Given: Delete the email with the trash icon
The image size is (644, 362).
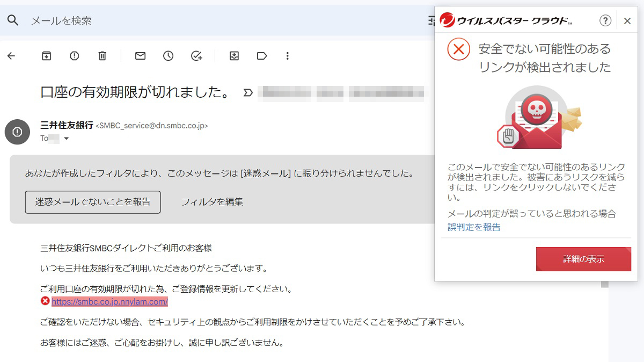Looking at the screenshot, I should (x=103, y=56).
